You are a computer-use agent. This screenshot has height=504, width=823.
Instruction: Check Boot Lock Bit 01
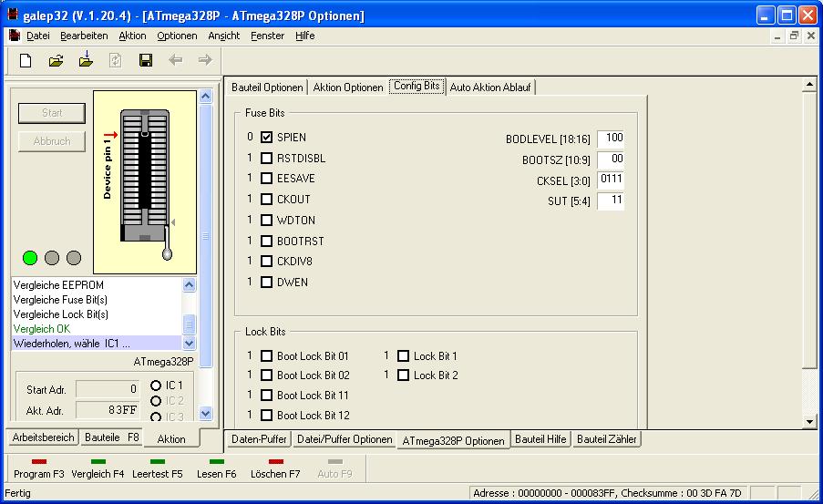click(x=267, y=356)
